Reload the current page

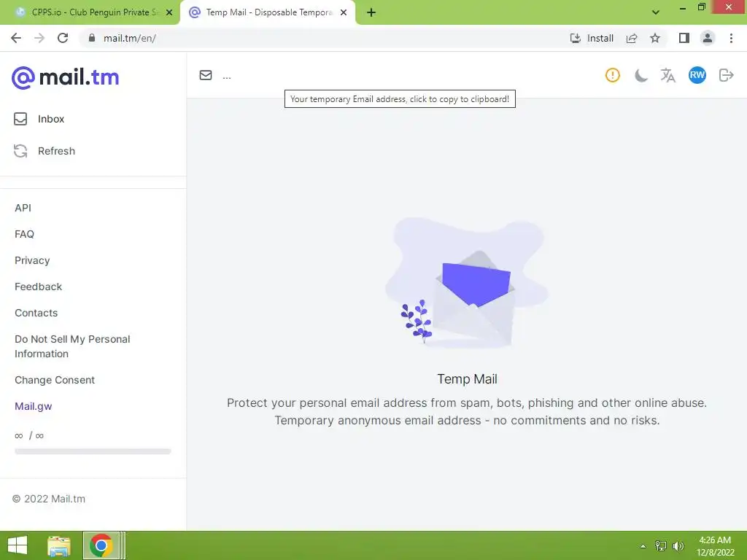(x=63, y=38)
